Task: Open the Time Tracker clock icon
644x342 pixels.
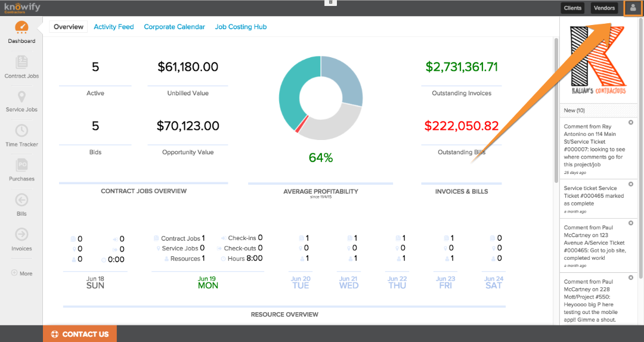Action: pos(21,131)
